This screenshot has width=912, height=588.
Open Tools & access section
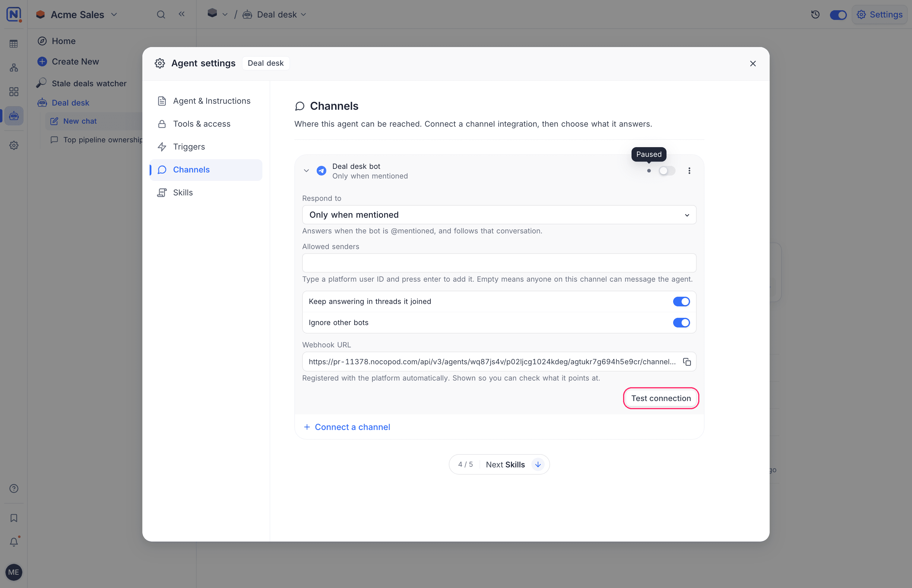(206, 124)
